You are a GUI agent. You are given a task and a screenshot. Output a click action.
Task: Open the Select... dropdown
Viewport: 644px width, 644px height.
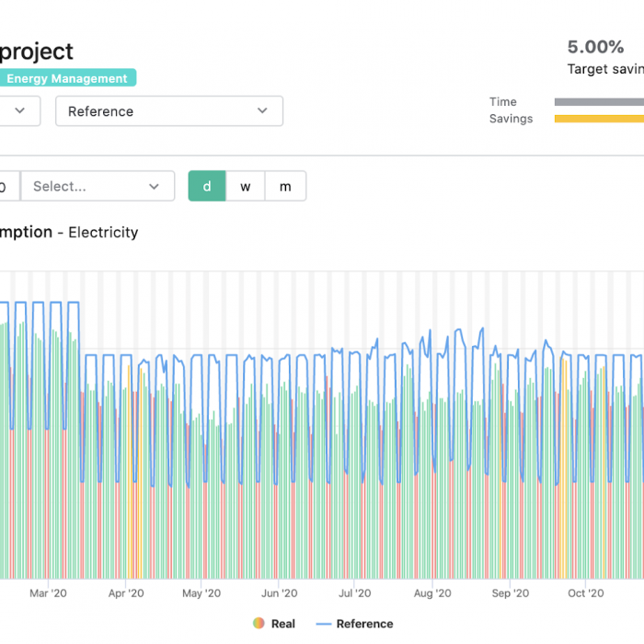98,186
